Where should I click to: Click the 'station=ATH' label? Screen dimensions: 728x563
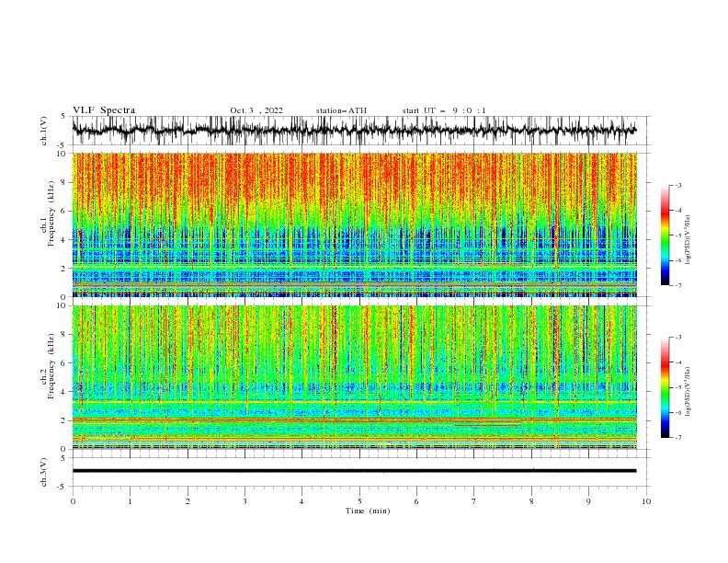[341, 110]
